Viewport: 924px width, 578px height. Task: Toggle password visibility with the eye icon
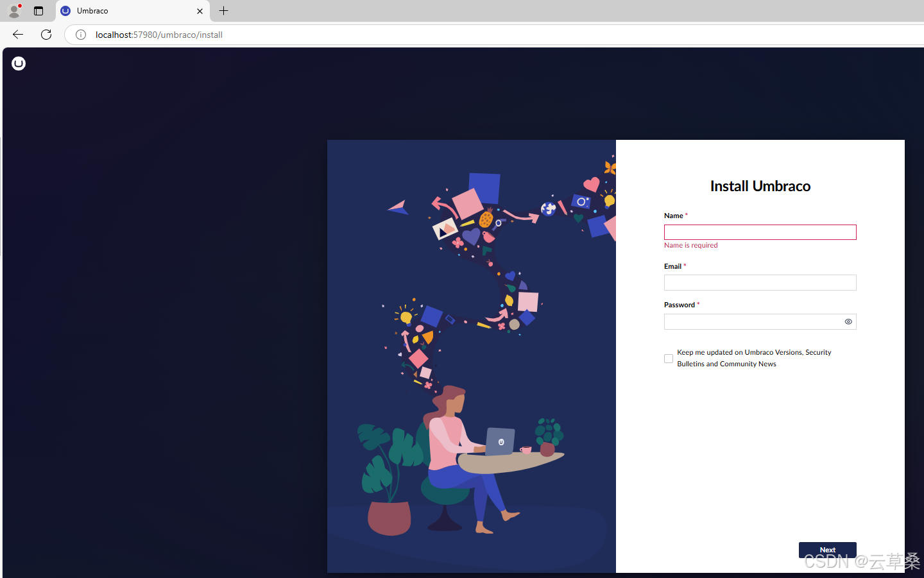coord(848,322)
